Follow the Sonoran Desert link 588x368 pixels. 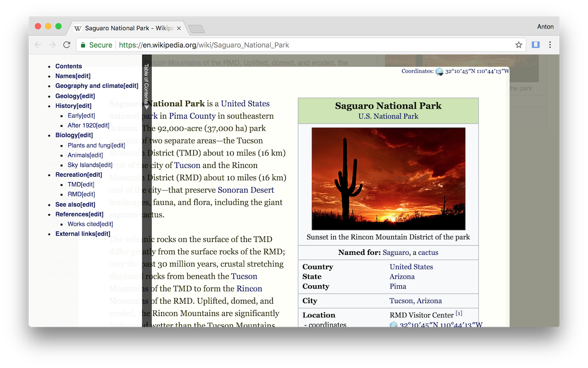pos(246,190)
